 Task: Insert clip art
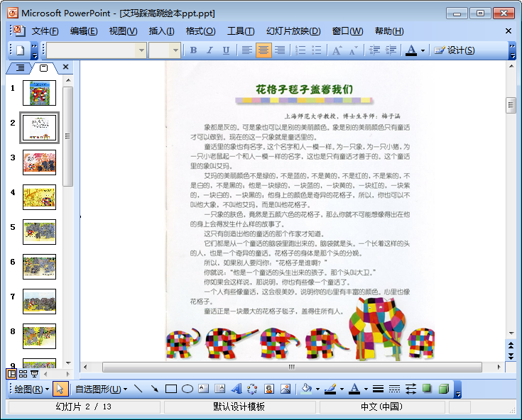click(269, 388)
